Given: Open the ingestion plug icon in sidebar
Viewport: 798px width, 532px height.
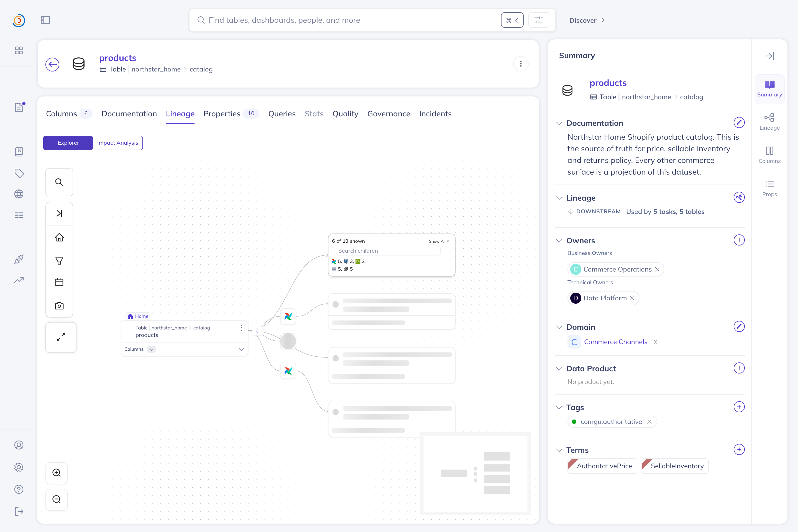Looking at the screenshot, I should coord(19,259).
